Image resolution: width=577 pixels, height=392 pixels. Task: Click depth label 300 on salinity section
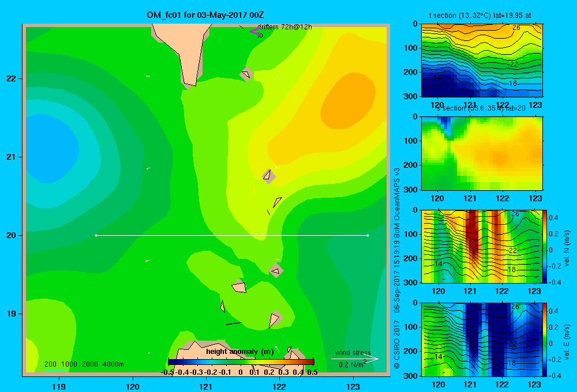[410, 190]
